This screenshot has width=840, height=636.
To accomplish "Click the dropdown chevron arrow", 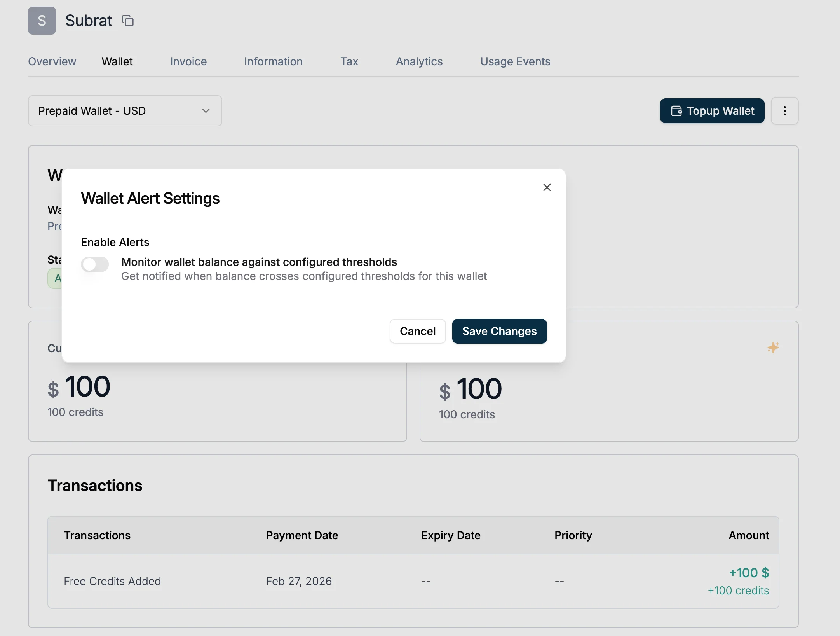I will pyautogui.click(x=206, y=111).
